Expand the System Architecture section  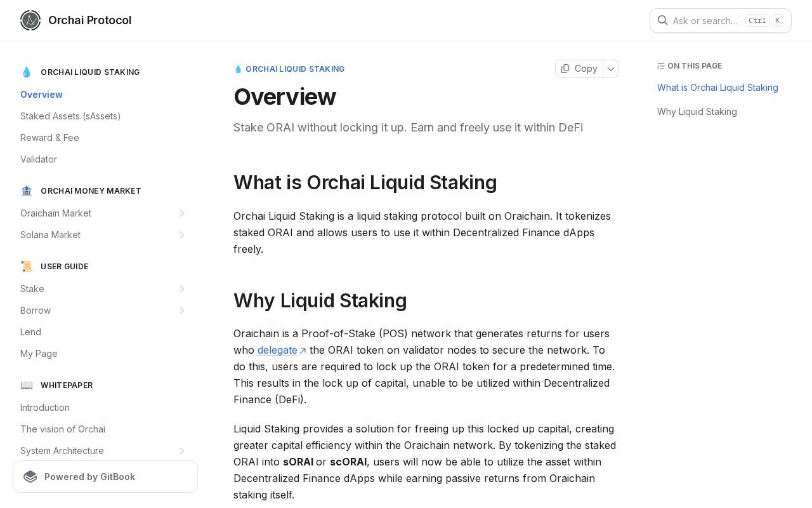pyautogui.click(x=181, y=451)
